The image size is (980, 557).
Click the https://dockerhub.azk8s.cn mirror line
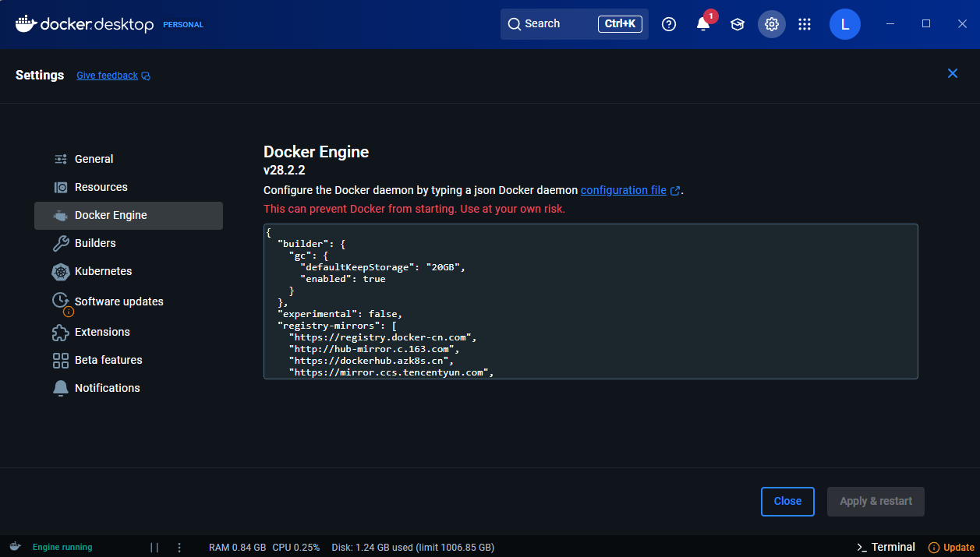[x=370, y=361]
